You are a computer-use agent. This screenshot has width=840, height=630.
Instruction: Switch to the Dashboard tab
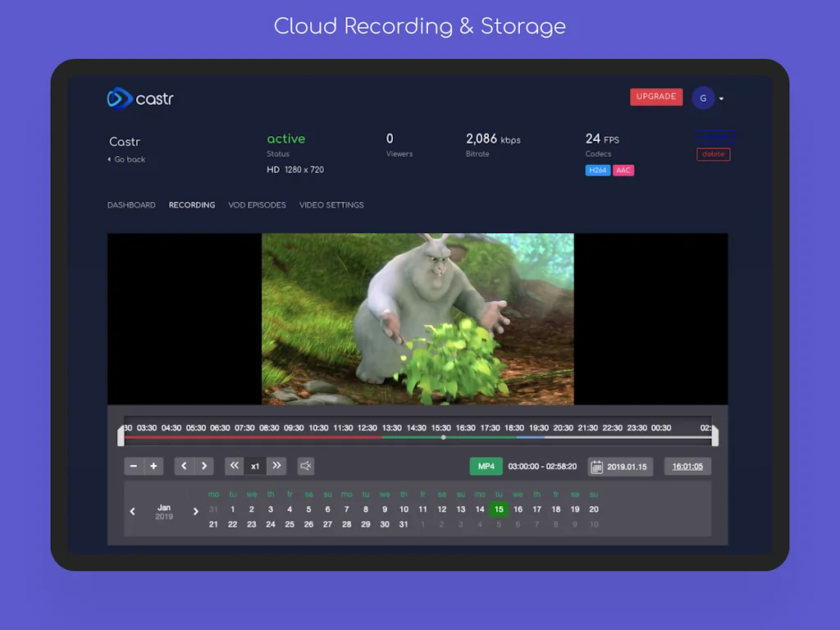[x=131, y=205]
